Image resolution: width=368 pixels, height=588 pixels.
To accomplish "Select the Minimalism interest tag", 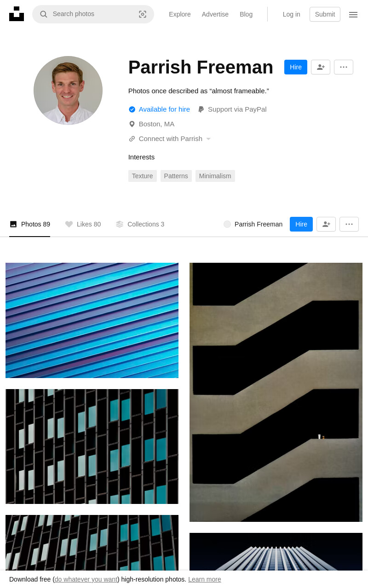I will (215, 176).
